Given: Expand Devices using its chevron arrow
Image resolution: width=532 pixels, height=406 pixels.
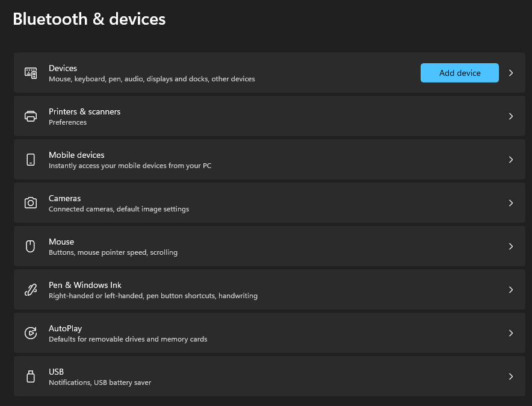Looking at the screenshot, I should coord(511,73).
